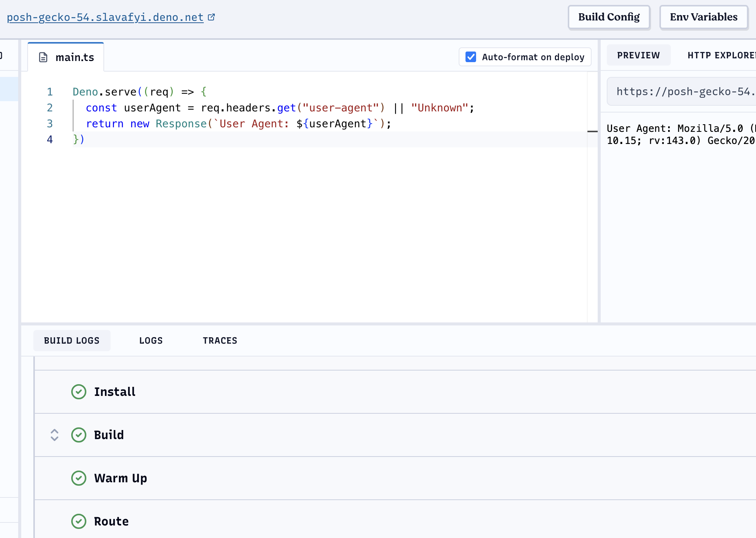Open the posh-gecko-54.slavafyi.deno.net link

click(x=105, y=17)
